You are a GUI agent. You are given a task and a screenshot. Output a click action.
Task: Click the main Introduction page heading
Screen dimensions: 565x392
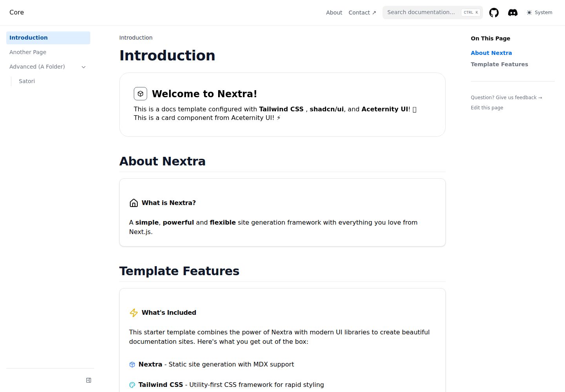click(x=167, y=56)
